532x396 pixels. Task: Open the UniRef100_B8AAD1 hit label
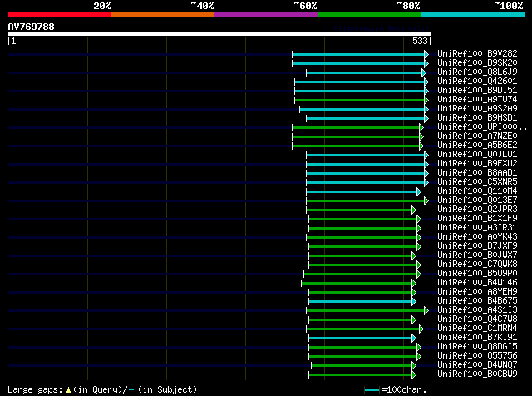[x=477, y=172]
